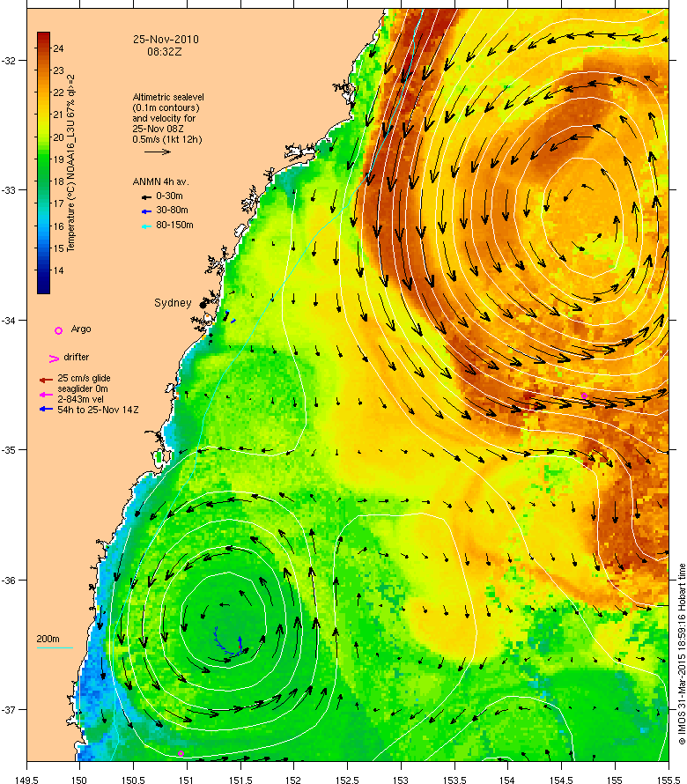Screen dimensions: 687x784
Task: Click the '80-150m' depth label
Action: [x=174, y=225]
